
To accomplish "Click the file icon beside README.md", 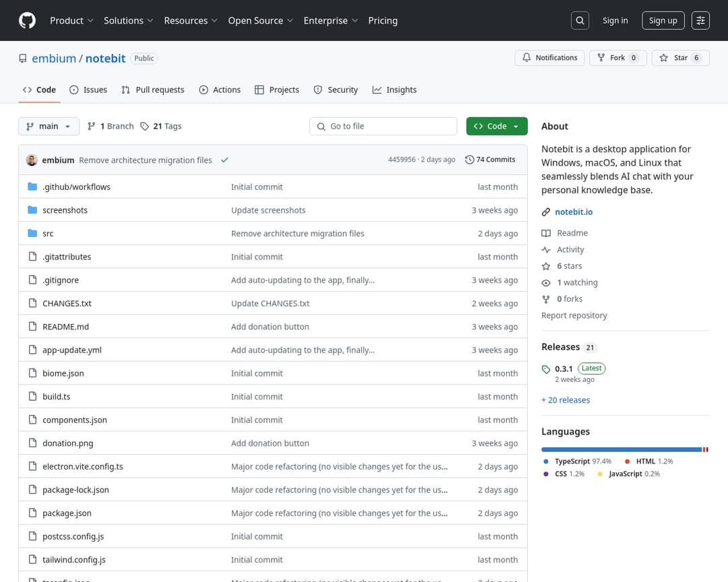I will pyautogui.click(x=32, y=326).
